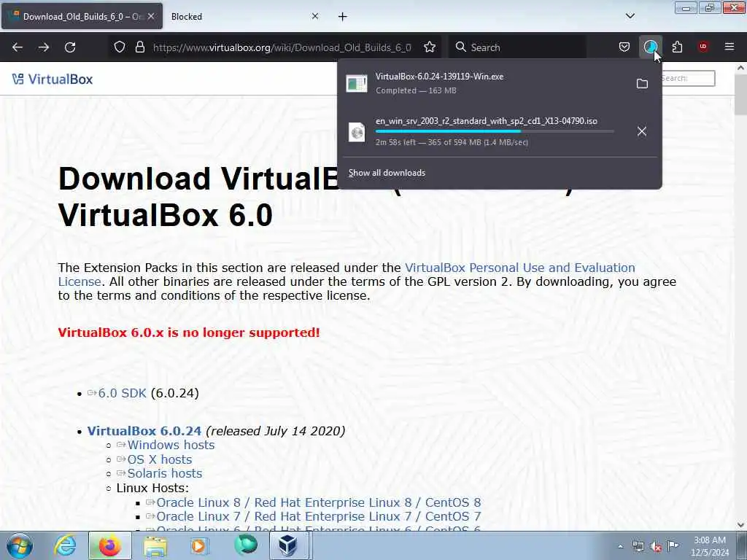The width and height of the screenshot is (747, 560).
Task: Open the green globe taskbar app
Action: (x=246, y=545)
